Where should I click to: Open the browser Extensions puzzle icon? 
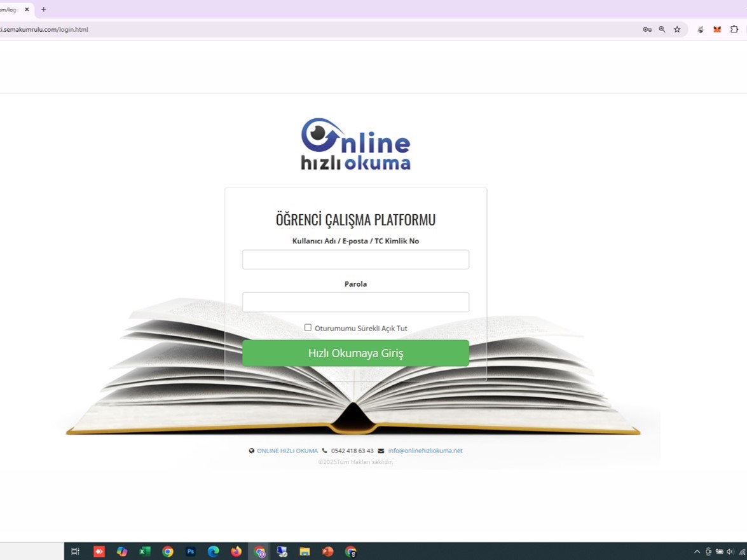[x=734, y=29]
